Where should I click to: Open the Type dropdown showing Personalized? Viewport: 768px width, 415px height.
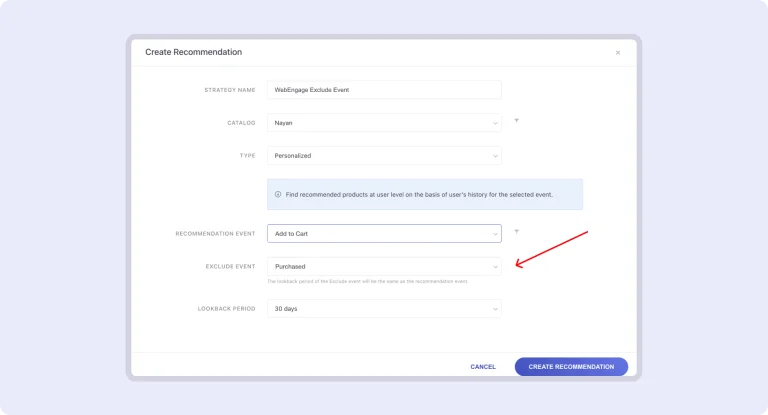point(384,156)
